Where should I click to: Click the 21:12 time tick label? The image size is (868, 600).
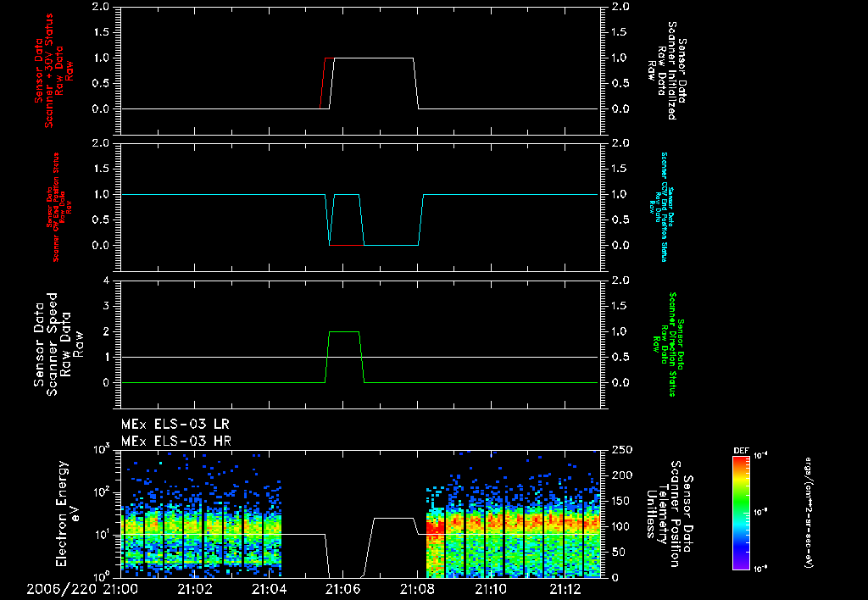tap(565, 590)
